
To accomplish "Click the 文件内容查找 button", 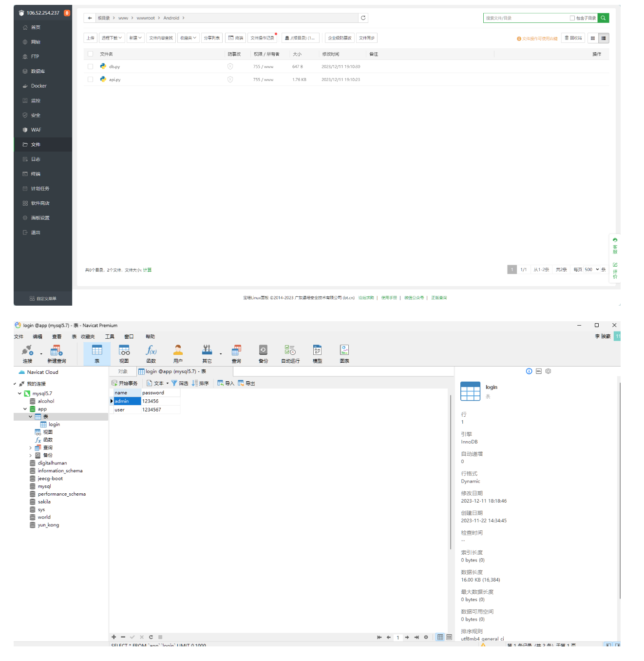I will (x=161, y=38).
